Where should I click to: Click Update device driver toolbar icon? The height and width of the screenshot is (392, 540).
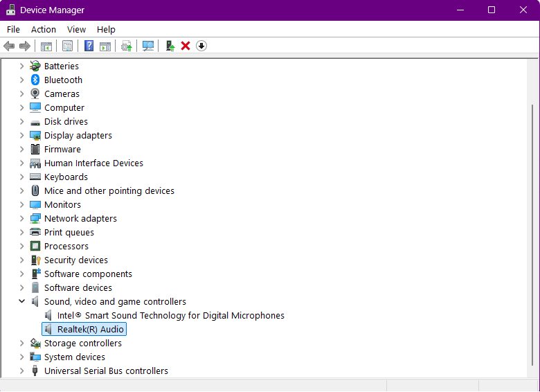127,46
